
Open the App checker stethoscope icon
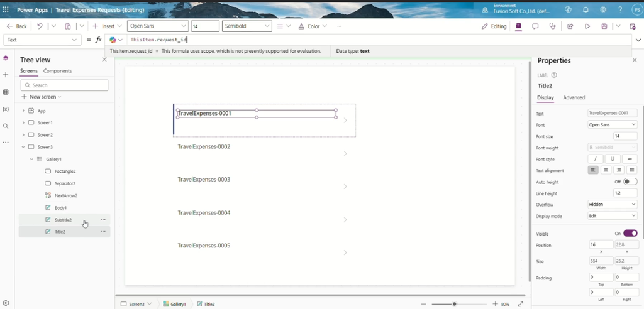click(x=552, y=26)
